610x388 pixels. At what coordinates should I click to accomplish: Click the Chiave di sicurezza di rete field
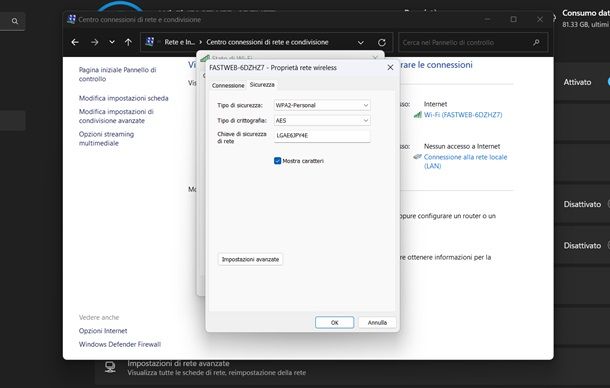click(322, 136)
